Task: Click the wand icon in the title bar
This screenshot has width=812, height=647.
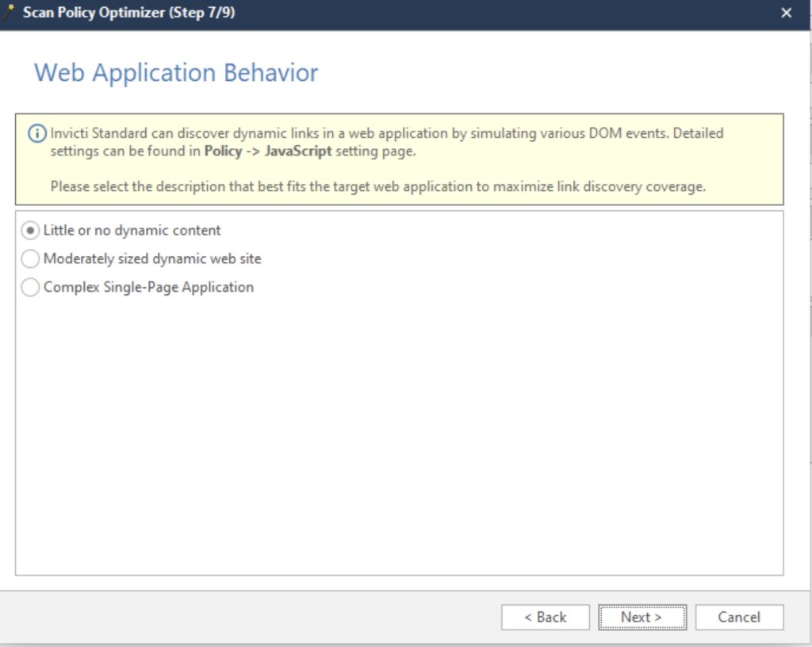Action: (x=10, y=12)
